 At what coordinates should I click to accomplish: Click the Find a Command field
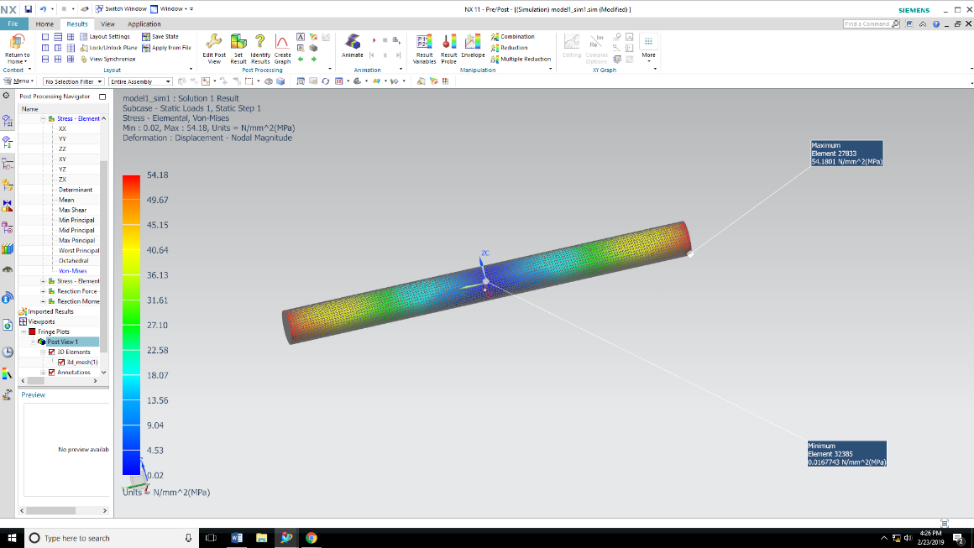[871, 24]
